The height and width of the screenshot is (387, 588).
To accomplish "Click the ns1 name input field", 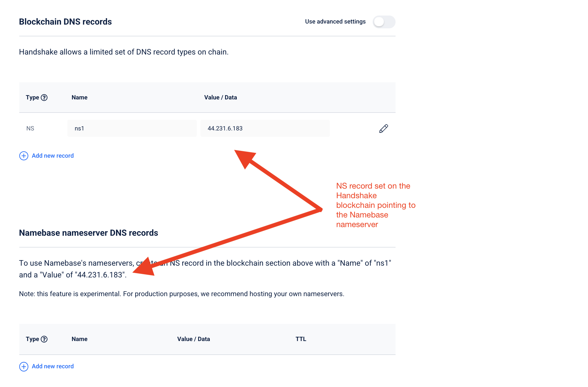I will [132, 129].
